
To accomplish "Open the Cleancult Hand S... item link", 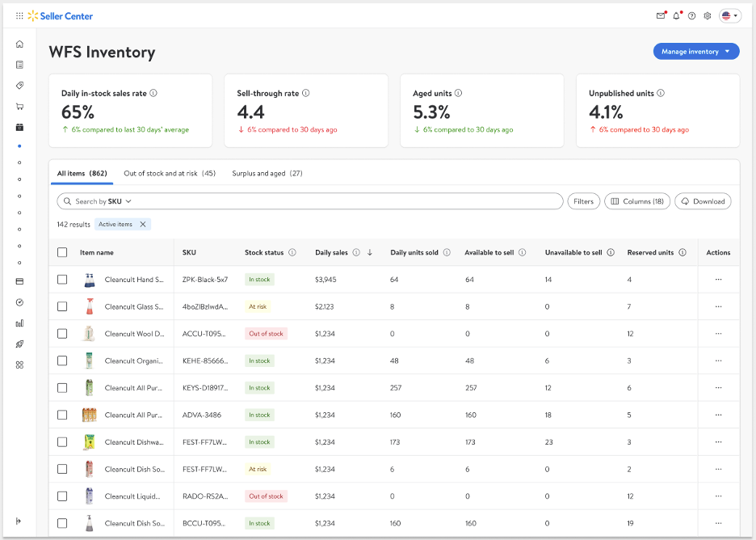I will tap(134, 280).
